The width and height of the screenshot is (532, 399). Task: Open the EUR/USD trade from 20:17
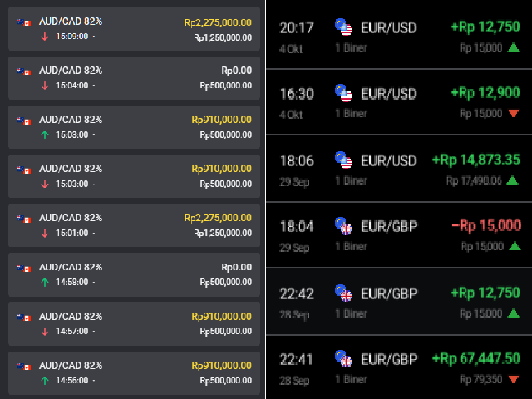click(399, 36)
